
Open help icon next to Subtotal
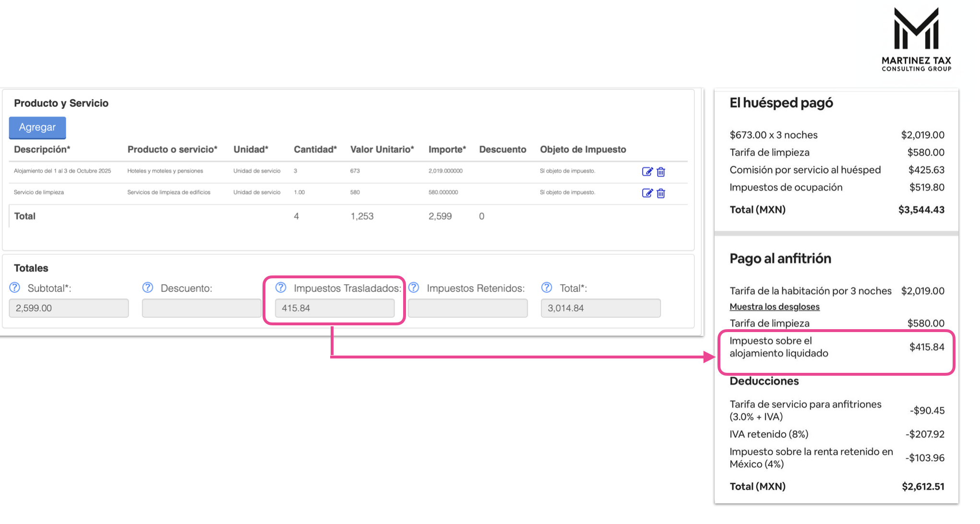(x=15, y=287)
